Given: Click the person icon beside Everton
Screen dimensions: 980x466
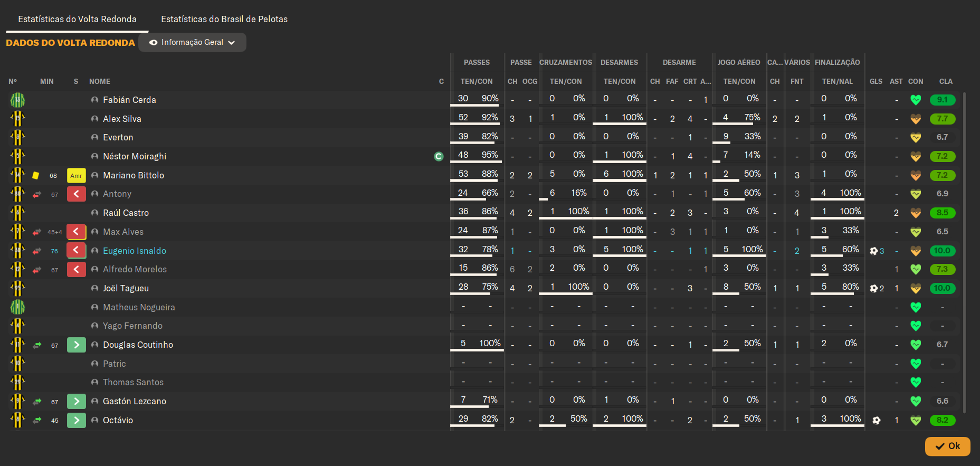Looking at the screenshot, I should point(94,137).
